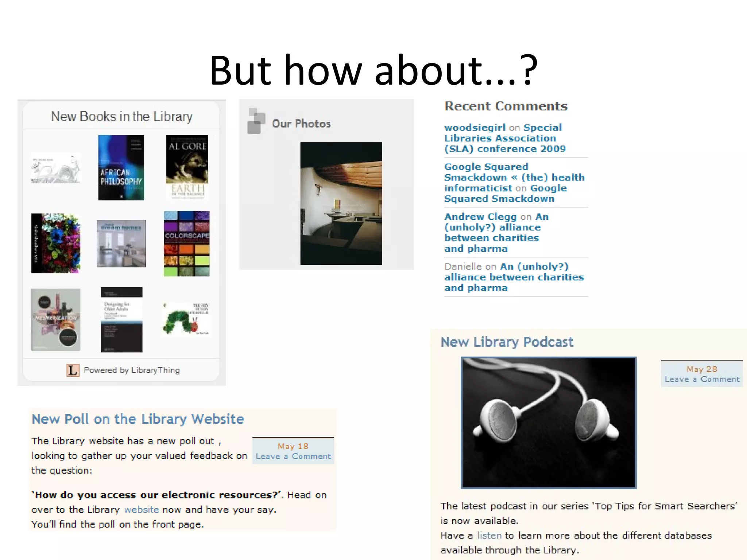
Task: Open the African Philosophy book cover
Action: (x=121, y=167)
